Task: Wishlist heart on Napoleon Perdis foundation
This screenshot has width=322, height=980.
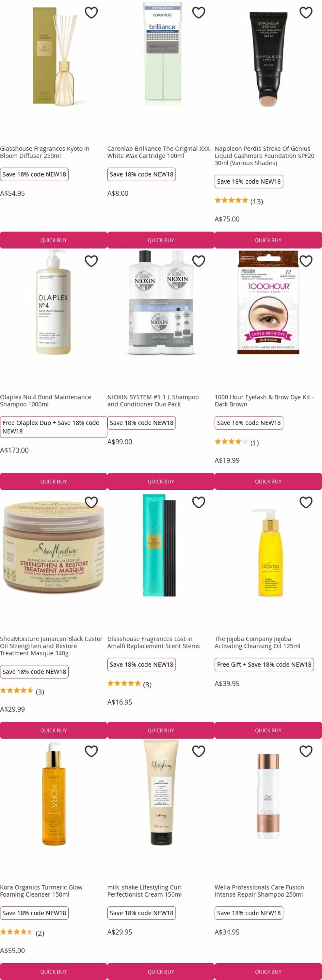Action: [306, 12]
